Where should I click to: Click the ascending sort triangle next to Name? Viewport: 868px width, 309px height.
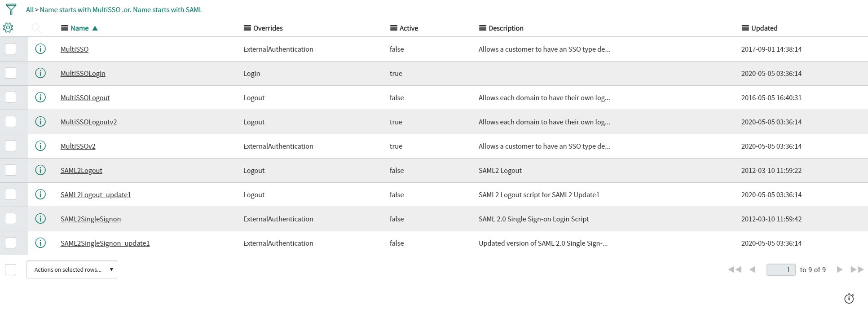coord(94,28)
